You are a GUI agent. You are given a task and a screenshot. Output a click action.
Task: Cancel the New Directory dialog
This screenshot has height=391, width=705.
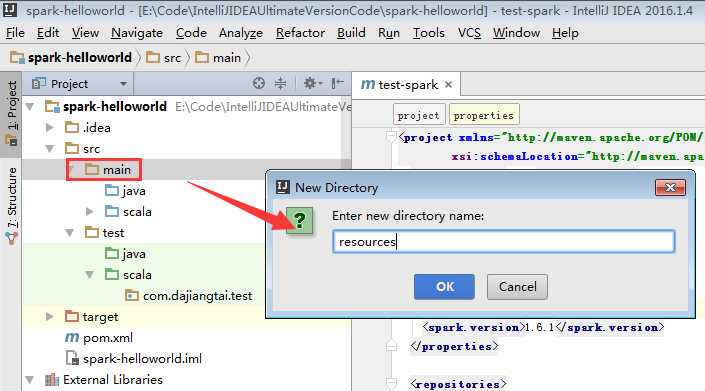(517, 286)
